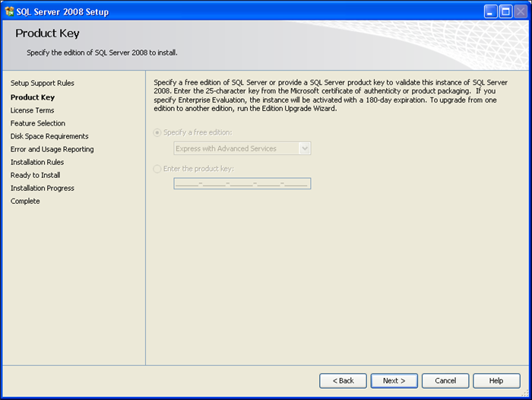
Task: Click the < Back button
Action: (x=343, y=381)
